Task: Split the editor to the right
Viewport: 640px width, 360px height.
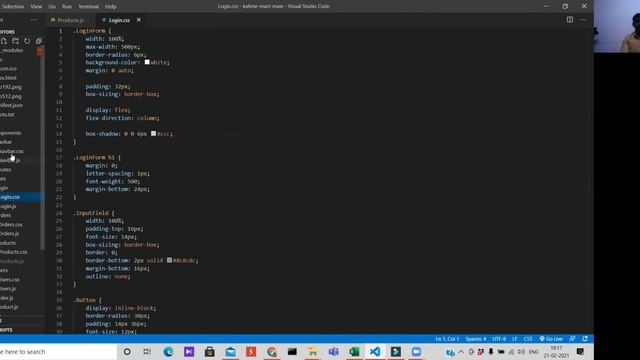Action: [x=570, y=20]
